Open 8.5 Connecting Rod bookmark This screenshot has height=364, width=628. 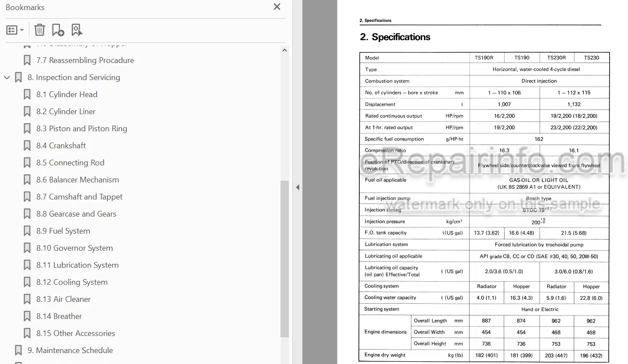[x=70, y=163]
